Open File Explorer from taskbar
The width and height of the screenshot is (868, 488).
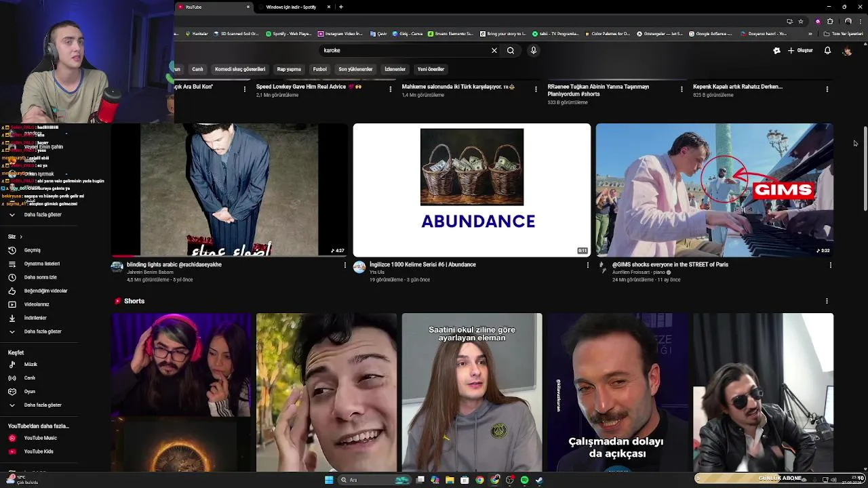450,480
